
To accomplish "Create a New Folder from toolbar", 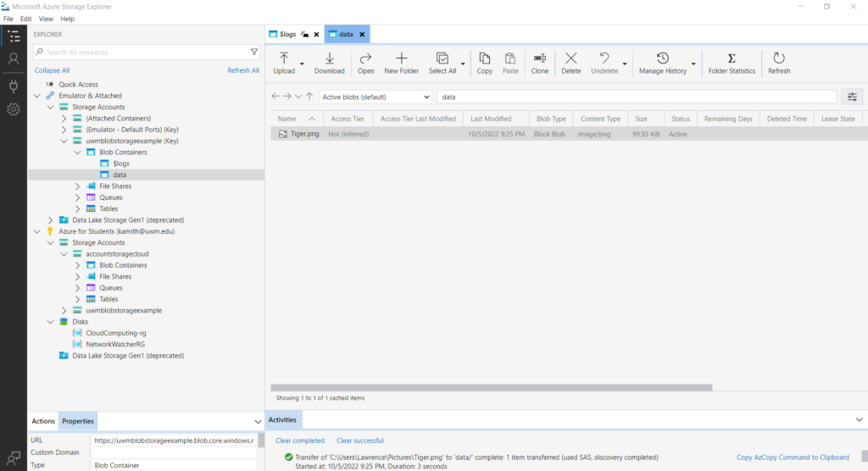I will (401, 63).
